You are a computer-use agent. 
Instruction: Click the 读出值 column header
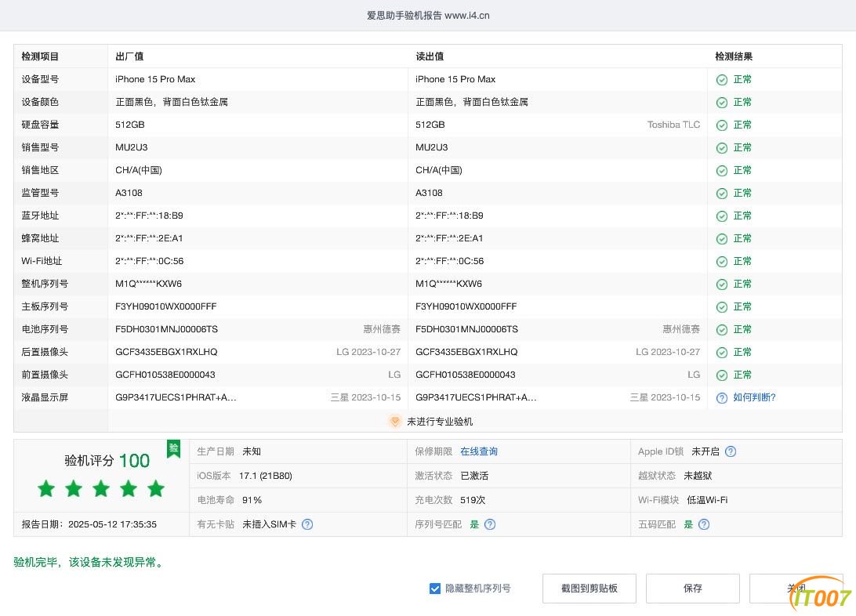[x=430, y=56]
